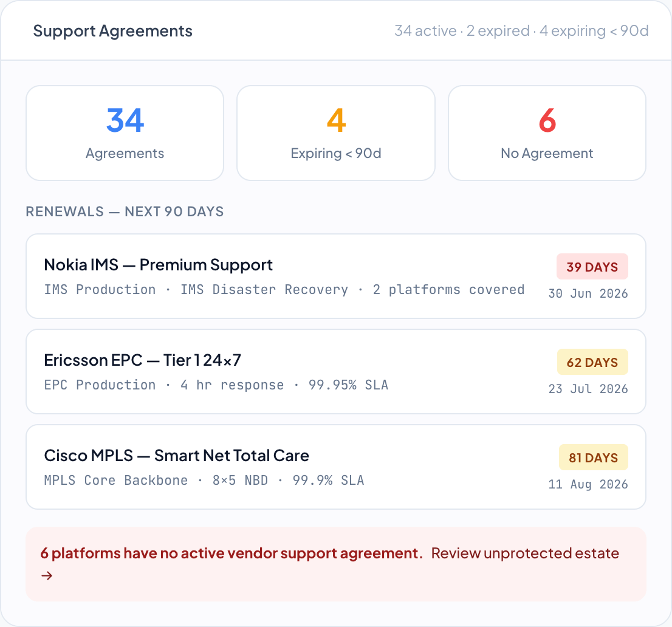Select Cisco MPLS Smart Net Total Care row
The width and height of the screenshot is (672, 627).
(336, 467)
